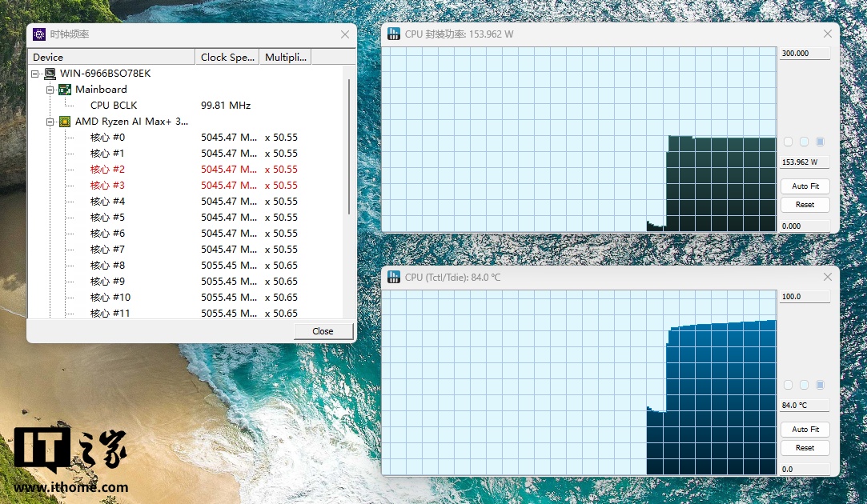
Task: Click the CPU Tctl/Tdie graph window icon
Action: point(394,277)
